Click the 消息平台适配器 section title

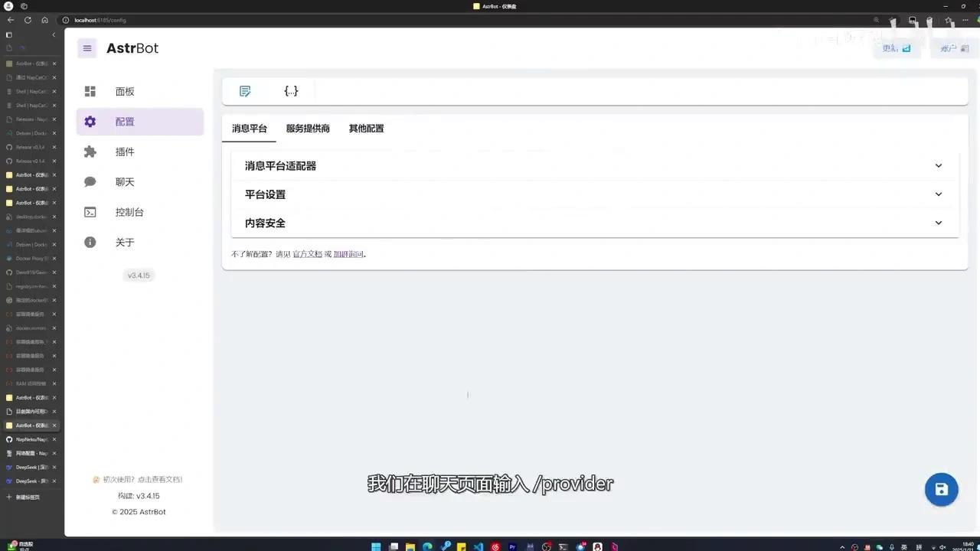(x=280, y=165)
